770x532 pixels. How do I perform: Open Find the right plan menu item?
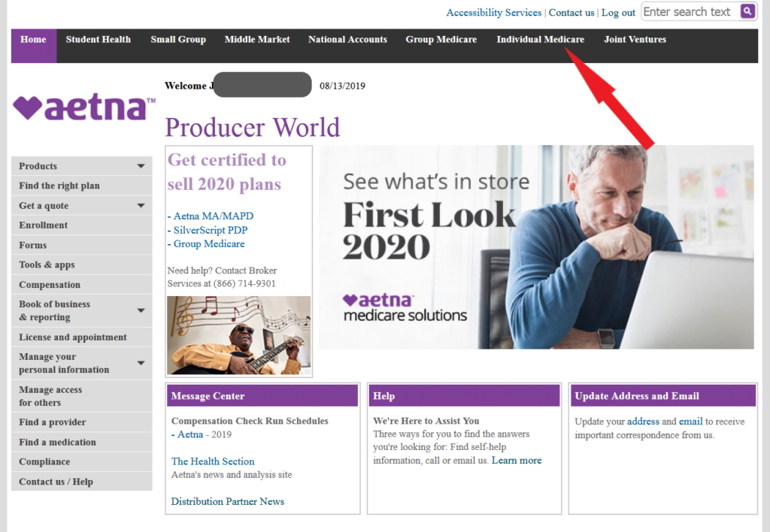point(81,186)
